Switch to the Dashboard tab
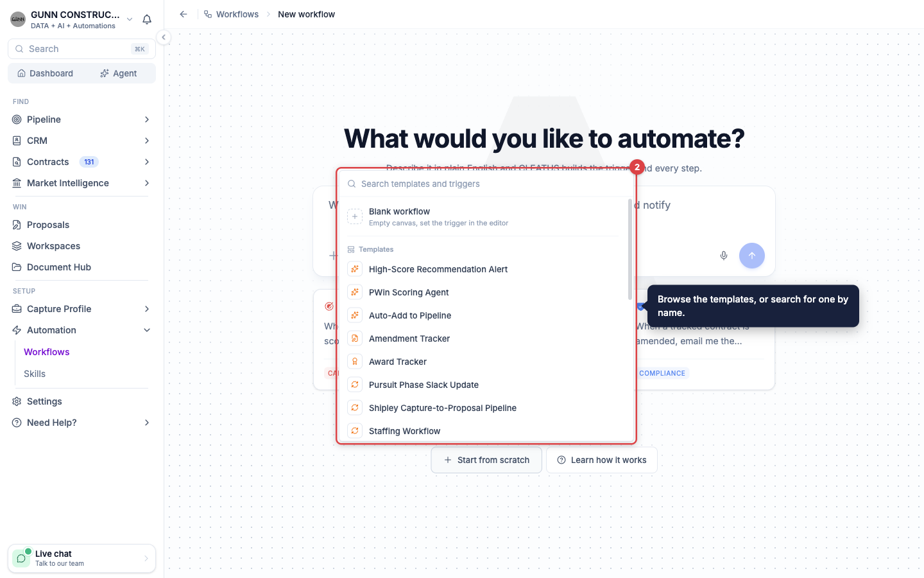 pyautogui.click(x=45, y=73)
